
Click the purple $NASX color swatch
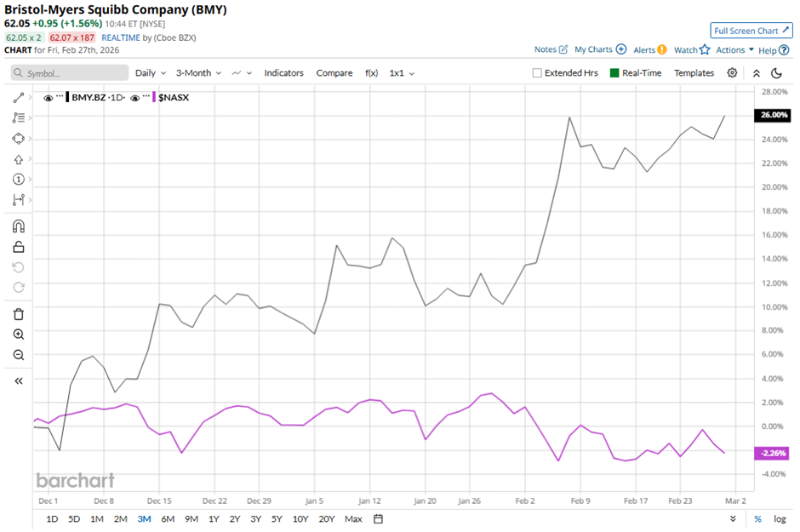click(x=154, y=97)
